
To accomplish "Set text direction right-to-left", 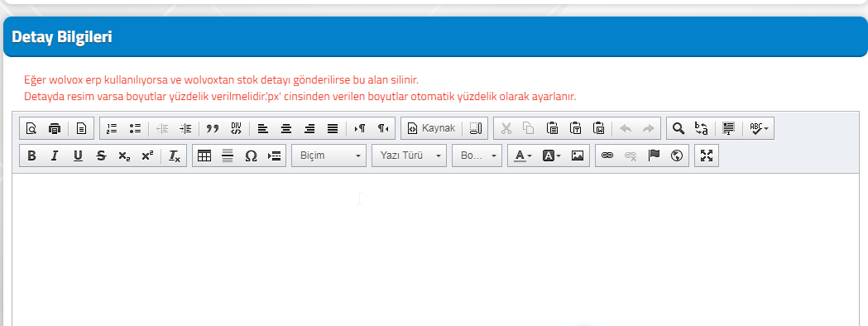I will 383,128.
